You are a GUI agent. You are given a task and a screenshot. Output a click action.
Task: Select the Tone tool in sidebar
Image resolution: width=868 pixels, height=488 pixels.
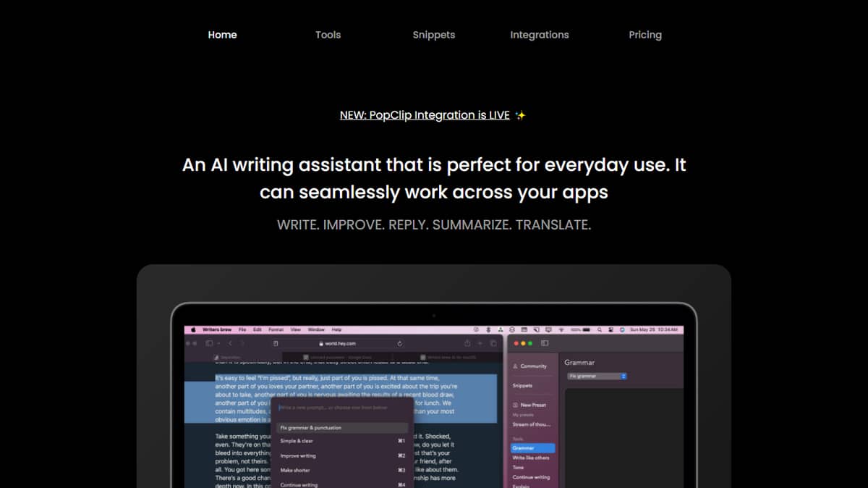(x=519, y=468)
